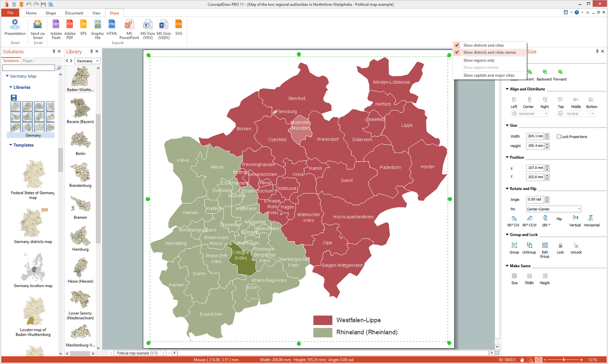This screenshot has height=364, width=608.
Task: Switch to the Pages tab
Action: tap(28, 61)
